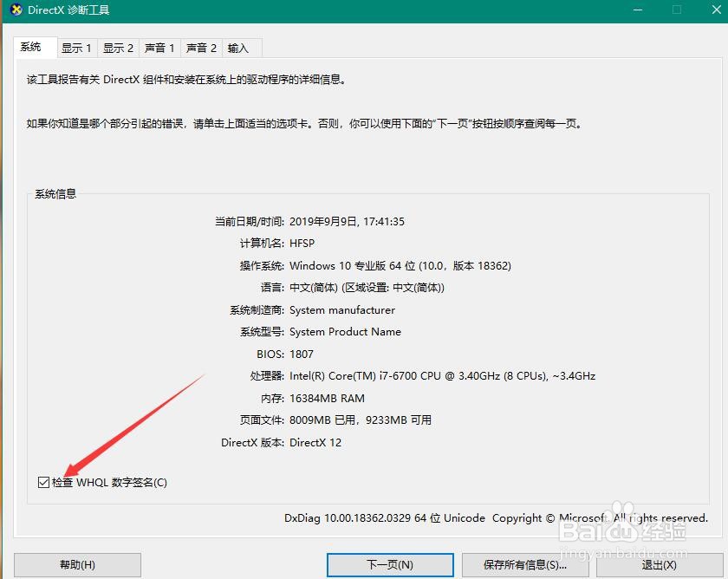Click the BIOS value 1807
This screenshot has height=579, width=728.
pyautogui.click(x=302, y=355)
